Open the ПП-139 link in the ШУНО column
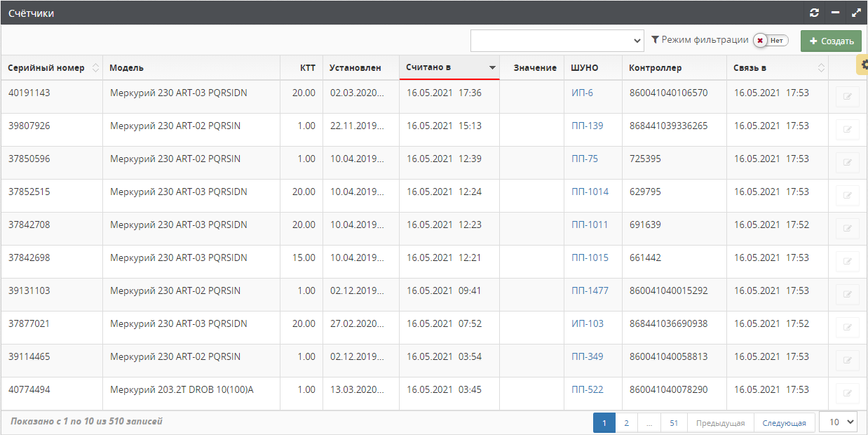 pos(587,126)
